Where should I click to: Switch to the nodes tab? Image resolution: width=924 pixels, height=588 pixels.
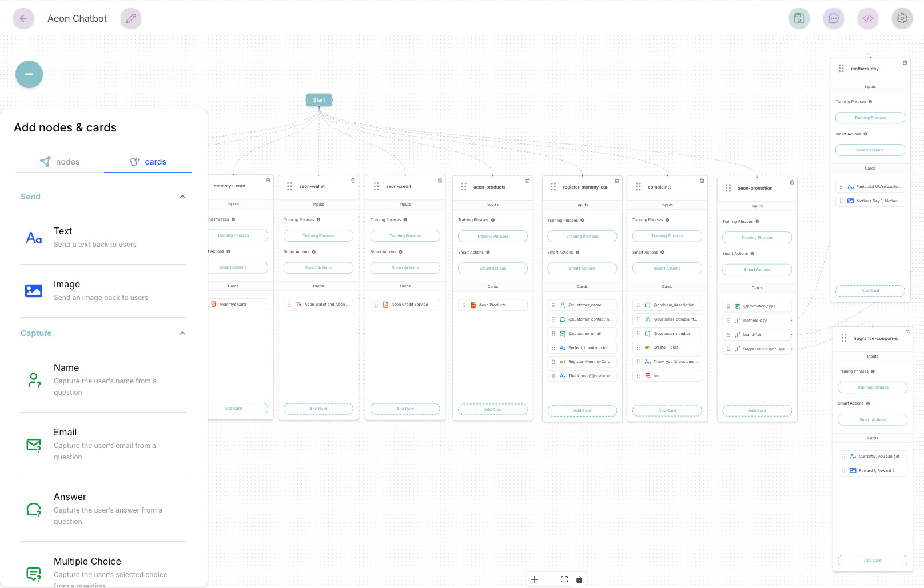60,162
